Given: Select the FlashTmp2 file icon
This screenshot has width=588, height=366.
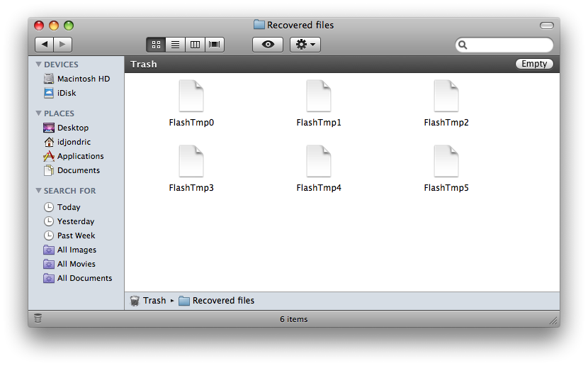Looking at the screenshot, I should [446, 96].
